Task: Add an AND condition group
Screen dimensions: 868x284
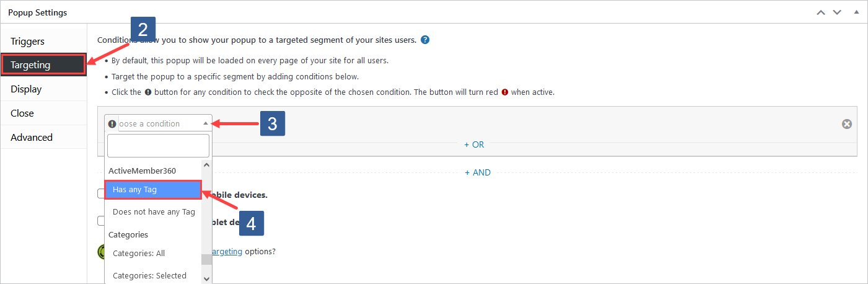Action: point(478,173)
